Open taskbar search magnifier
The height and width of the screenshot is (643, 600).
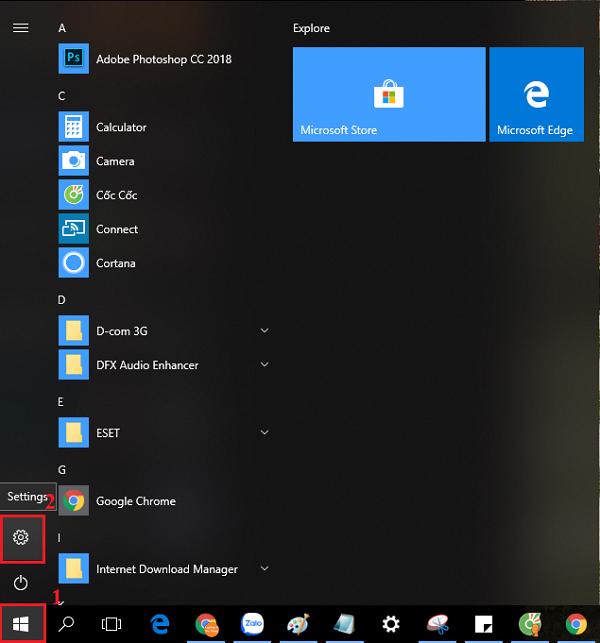click(67, 625)
